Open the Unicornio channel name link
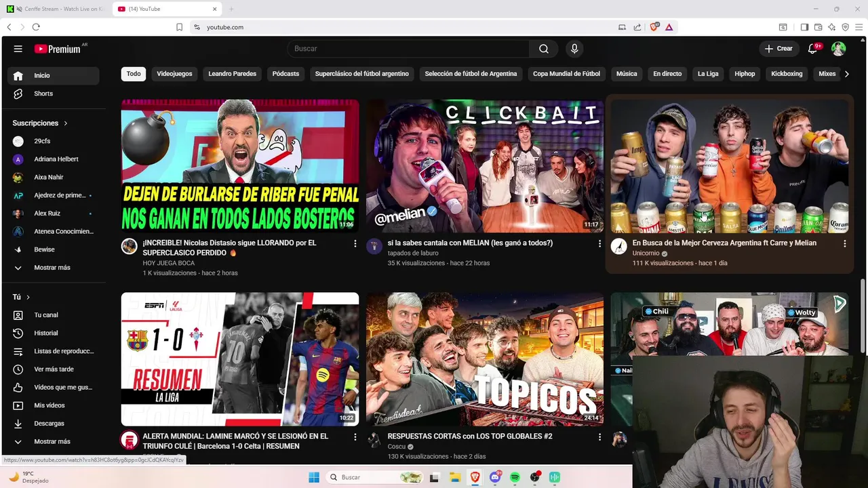This screenshot has height=488, width=868. click(646, 253)
